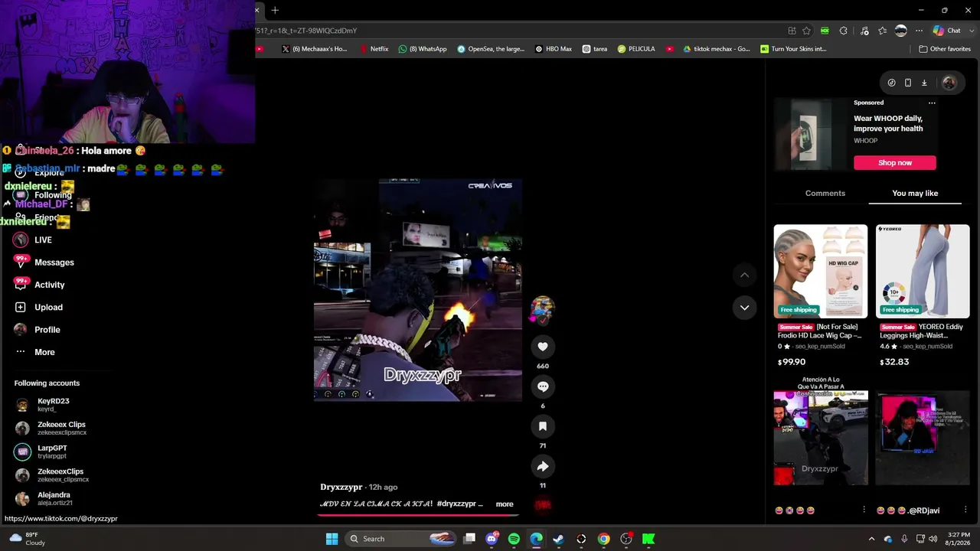Open Spotify from the taskbar
The height and width of the screenshot is (551, 980).
[514, 539]
